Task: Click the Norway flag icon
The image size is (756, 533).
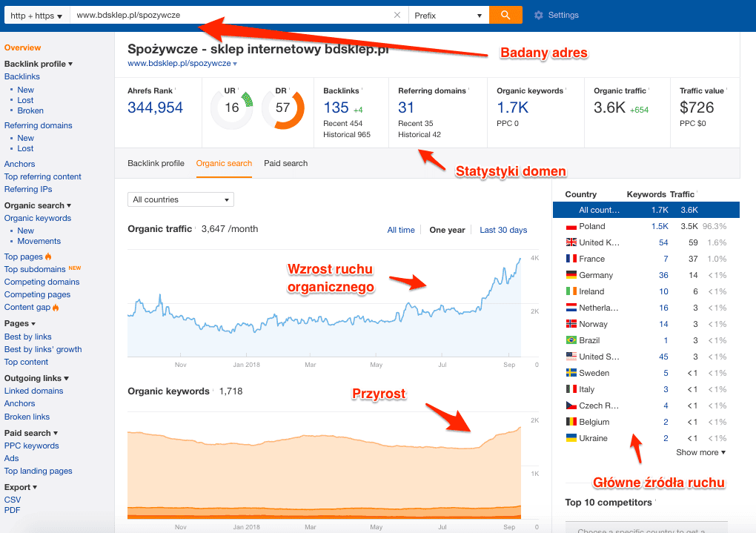Action: tap(571, 324)
